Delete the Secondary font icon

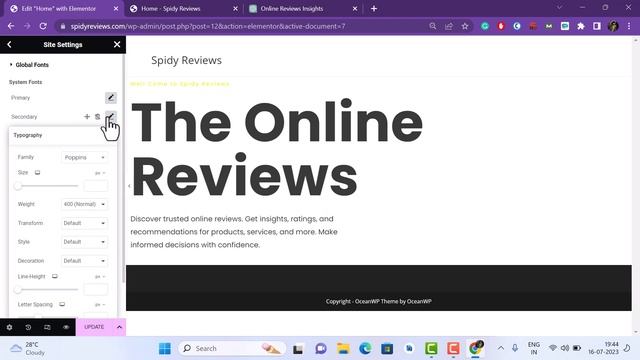[98, 117]
